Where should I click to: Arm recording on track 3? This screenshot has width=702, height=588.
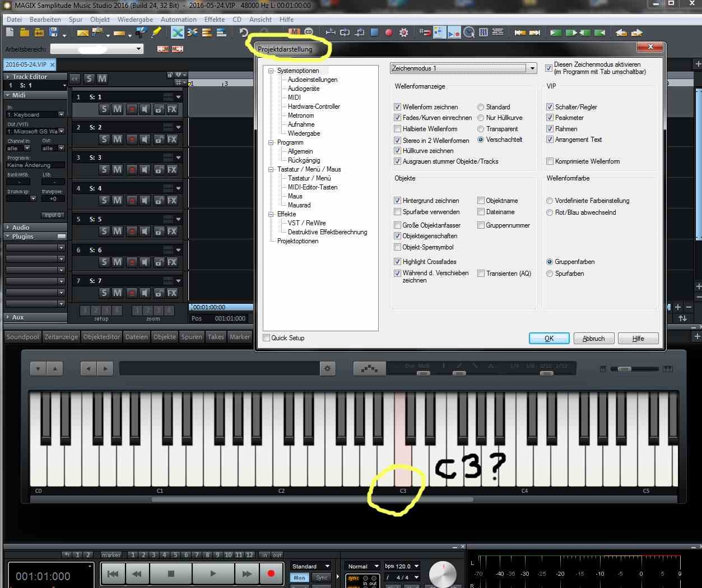(x=132, y=170)
